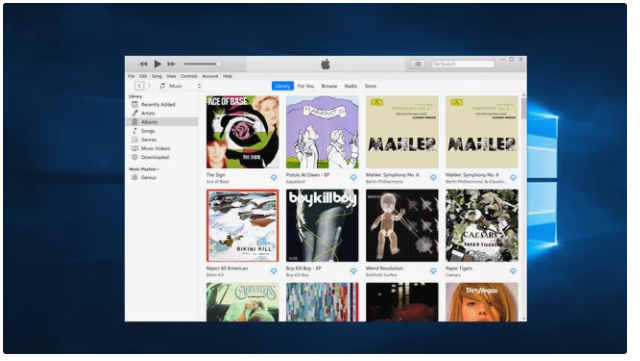Click the artist name 'Bikini Kill'
The height and width of the screenshot is (361, 640).
point(215,275)
